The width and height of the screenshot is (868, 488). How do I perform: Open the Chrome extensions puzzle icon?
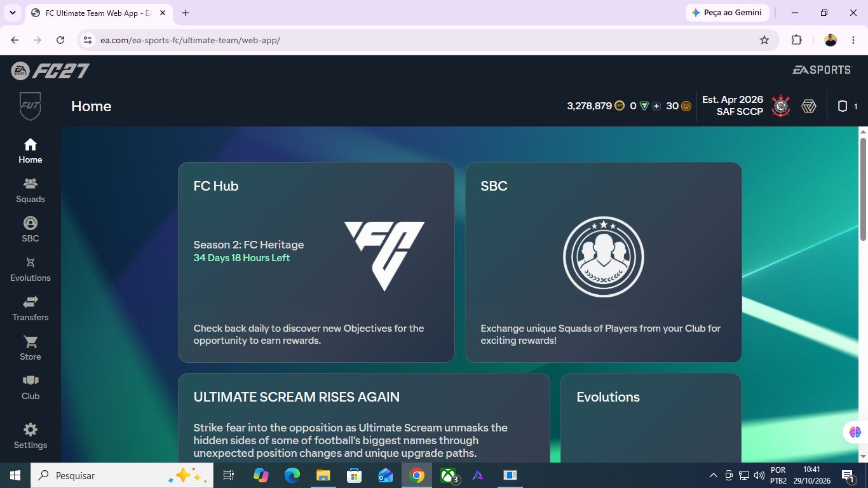point(797,40)
